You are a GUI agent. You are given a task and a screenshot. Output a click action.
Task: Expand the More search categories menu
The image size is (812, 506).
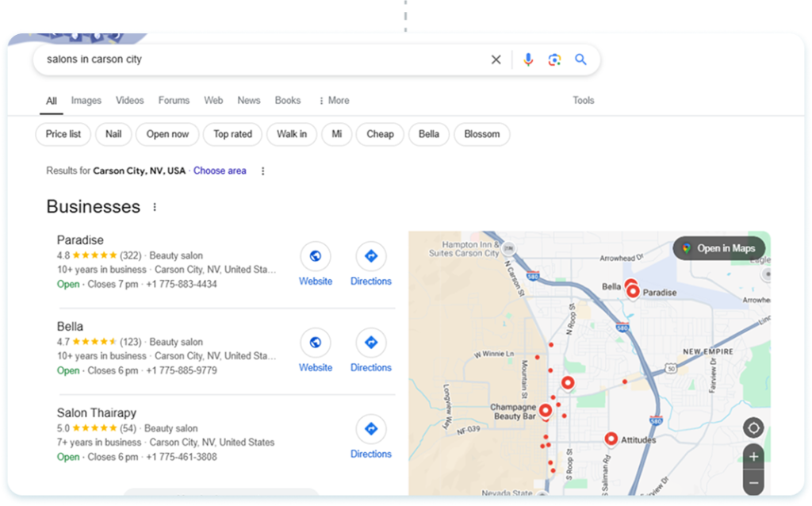pyautogui.click(x=334, y=101)
